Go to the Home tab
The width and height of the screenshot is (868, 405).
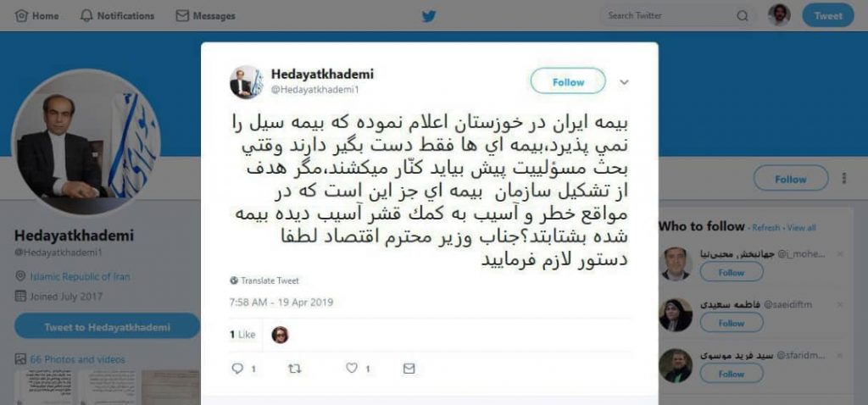click(37, 15)
